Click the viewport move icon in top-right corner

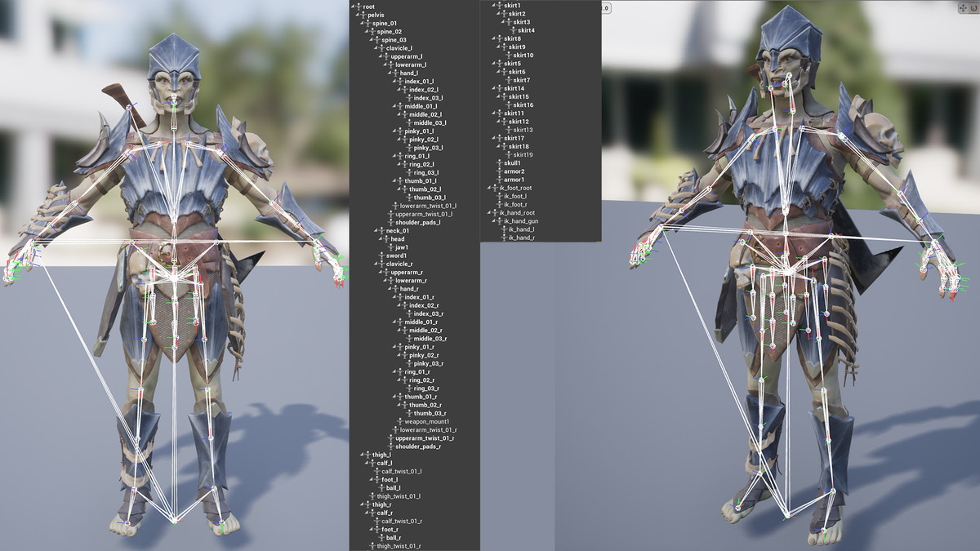(x=961, y=7)
